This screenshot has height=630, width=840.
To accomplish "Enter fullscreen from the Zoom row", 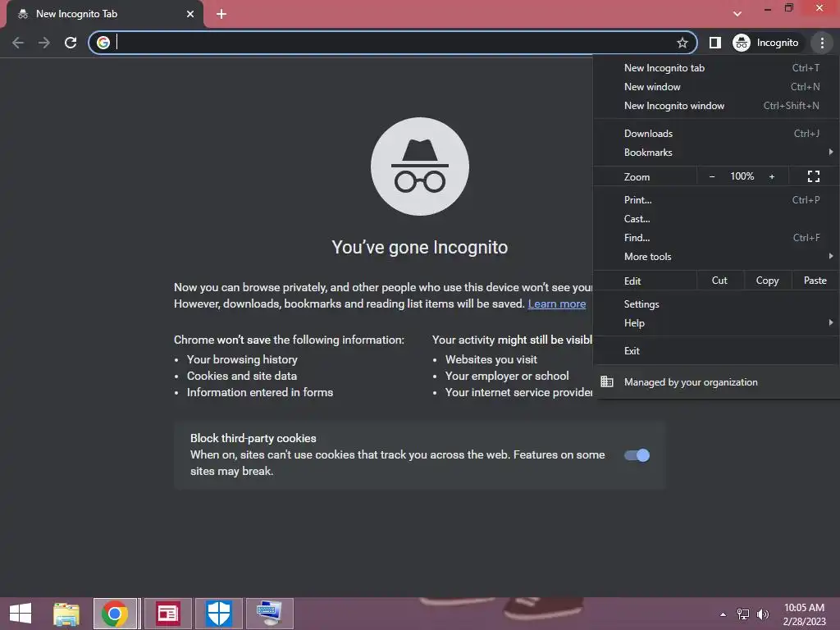I will coord(813,176).
